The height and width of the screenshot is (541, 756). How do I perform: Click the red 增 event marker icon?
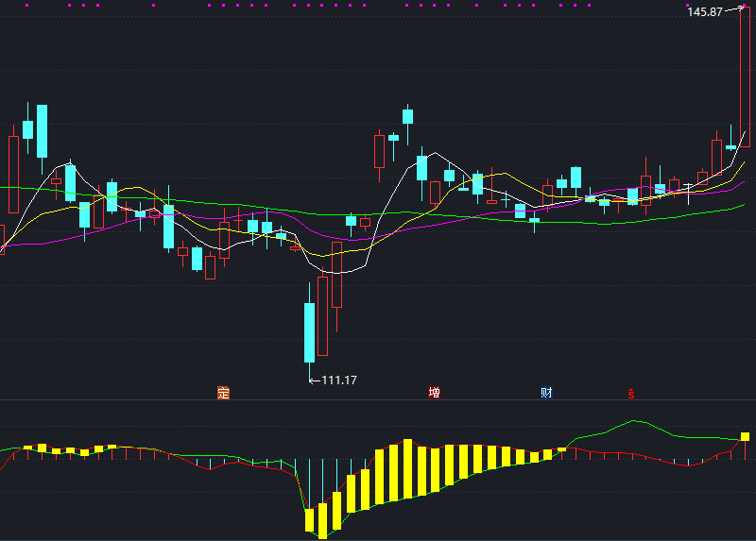(434, 393)
